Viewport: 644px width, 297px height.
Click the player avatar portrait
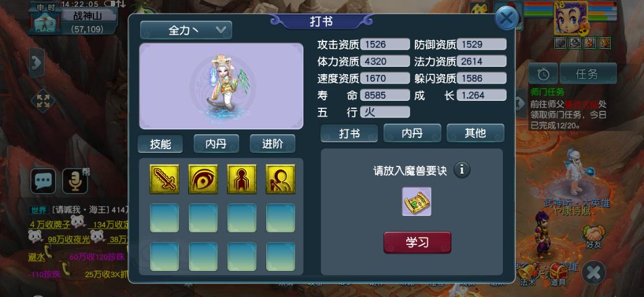[x=571, y=19]
